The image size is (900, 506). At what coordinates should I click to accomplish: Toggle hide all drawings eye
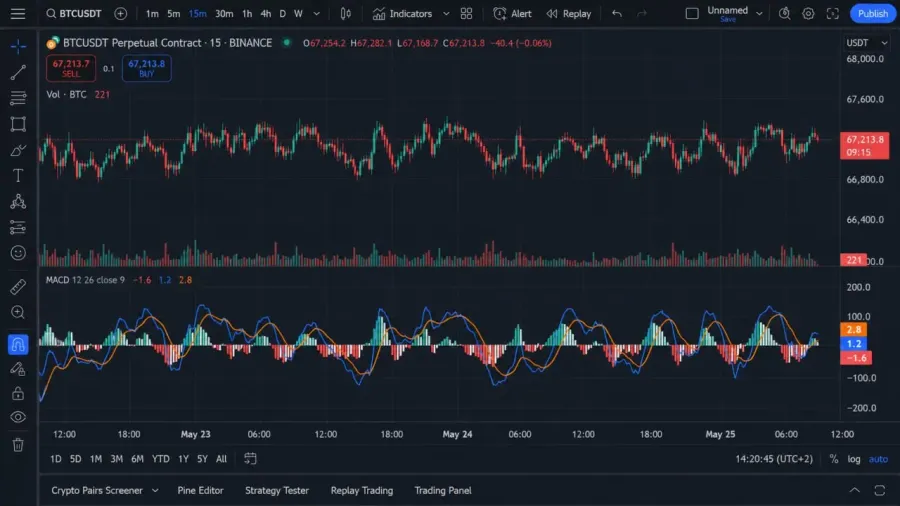(x=18, y=417)
